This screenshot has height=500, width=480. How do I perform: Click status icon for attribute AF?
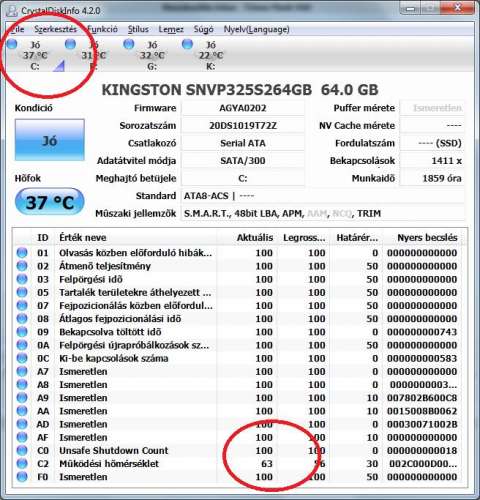pyautogui.click(x=22, y=437)
